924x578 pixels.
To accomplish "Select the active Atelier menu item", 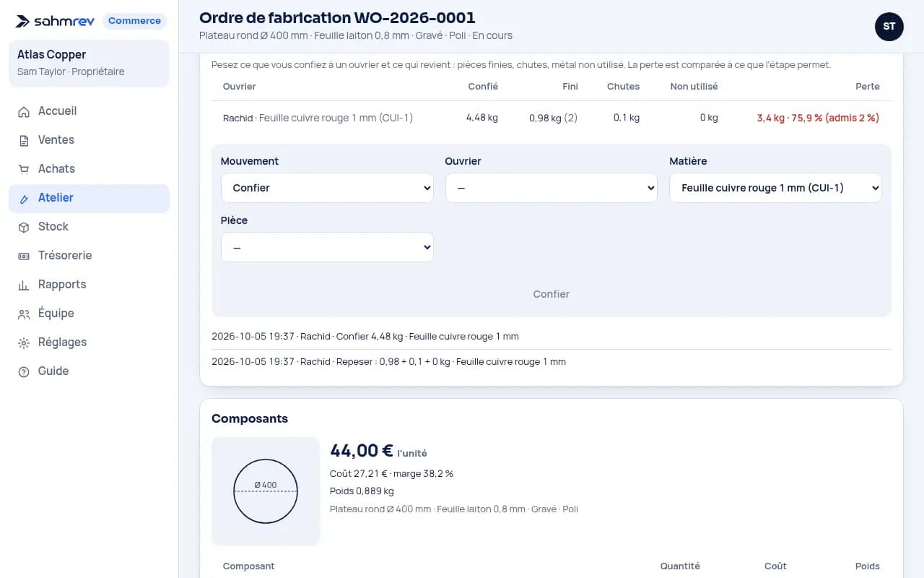I will [x=89, y=198].
